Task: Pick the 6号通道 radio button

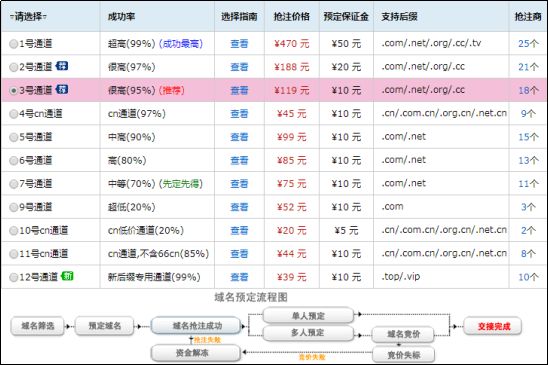Action: click(x=13, y=161)
